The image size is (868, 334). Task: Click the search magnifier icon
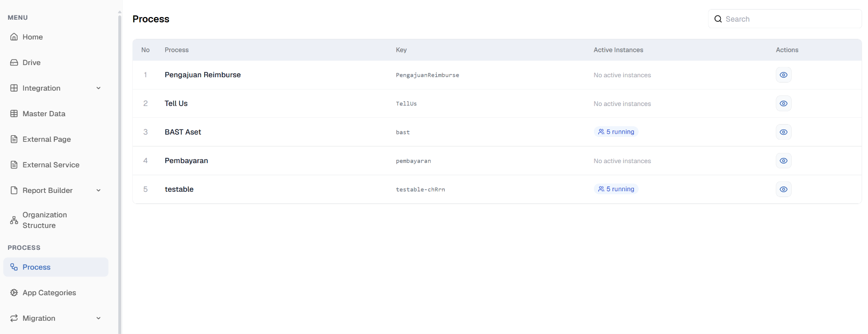point(718,19)
